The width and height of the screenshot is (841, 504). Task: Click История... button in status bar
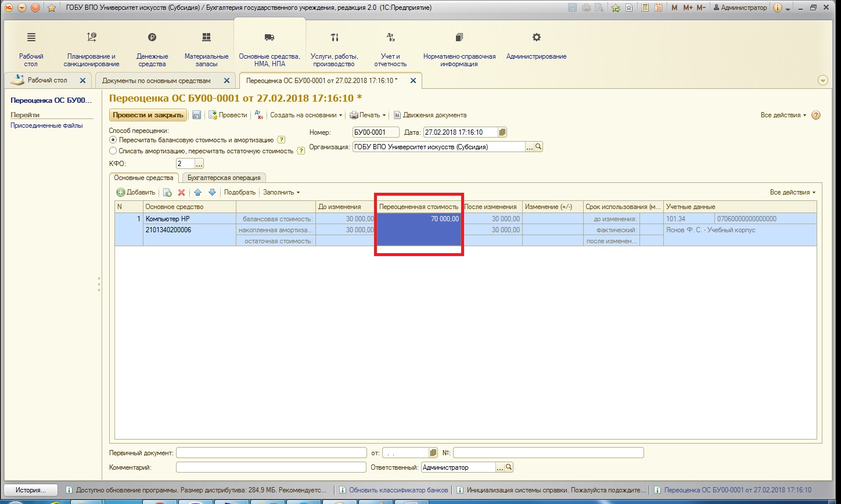click(31, 489)
